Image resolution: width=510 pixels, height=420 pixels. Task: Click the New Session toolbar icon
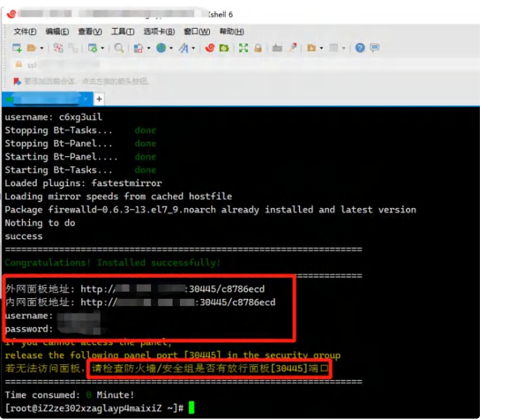(x=17, y=48)
